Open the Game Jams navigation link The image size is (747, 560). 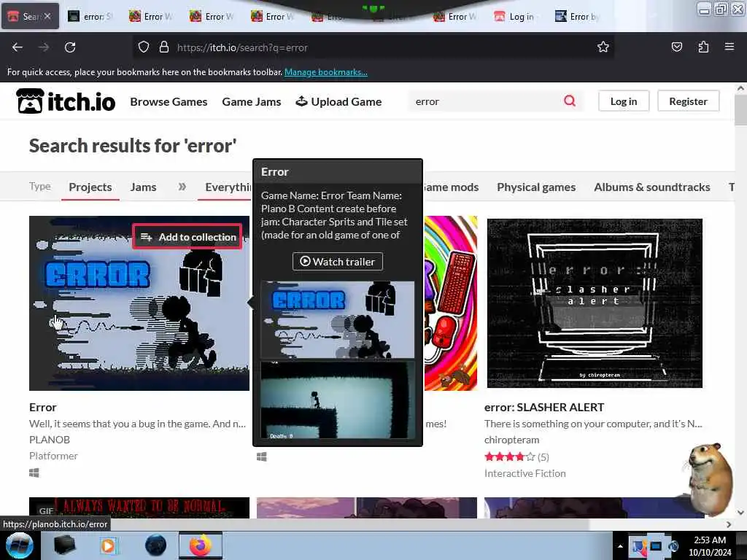click(x=252, y=101)
